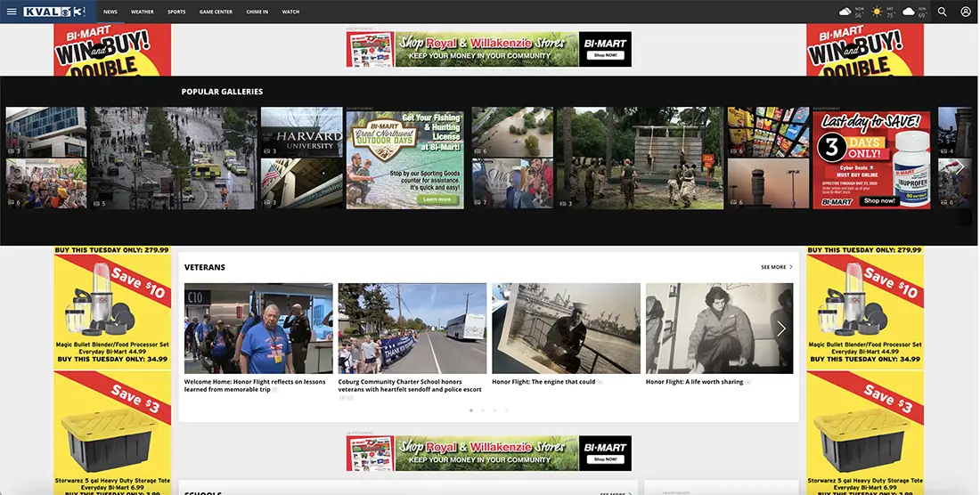Open the colorful packages display gallery

tap(768, 132)
